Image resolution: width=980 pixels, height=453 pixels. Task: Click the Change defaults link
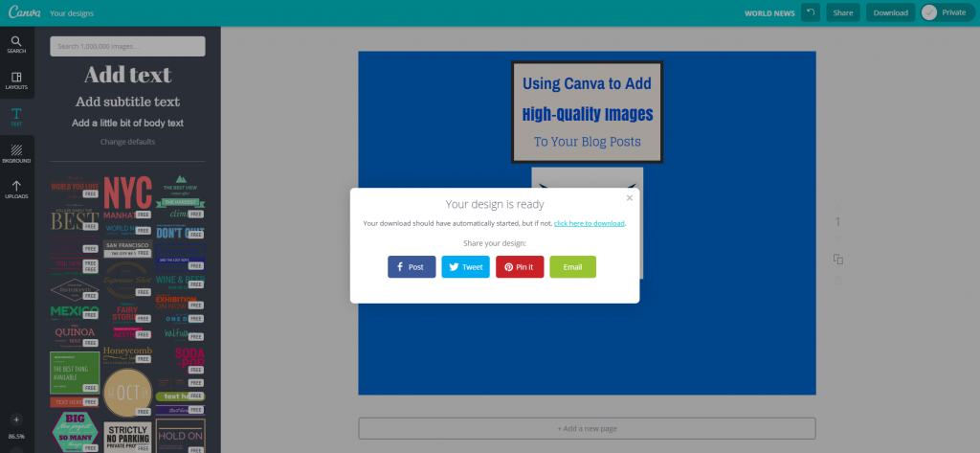[x=127, y=142]
